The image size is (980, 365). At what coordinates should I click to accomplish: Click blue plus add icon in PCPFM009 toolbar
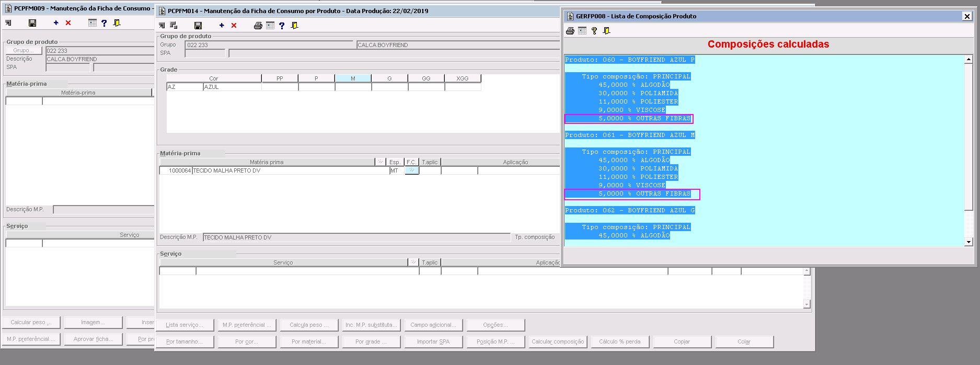56,23
